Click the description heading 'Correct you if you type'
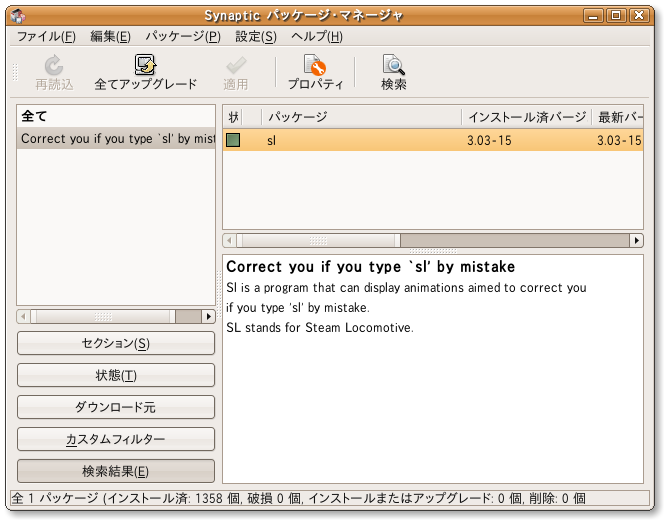The height and width of the screenshot is (520, 664). point(371,267)
